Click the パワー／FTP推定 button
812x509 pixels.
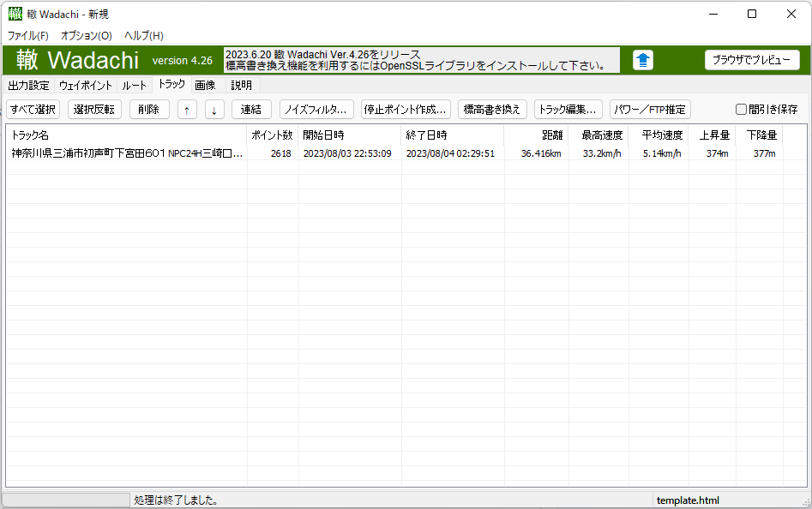point(650,110)
